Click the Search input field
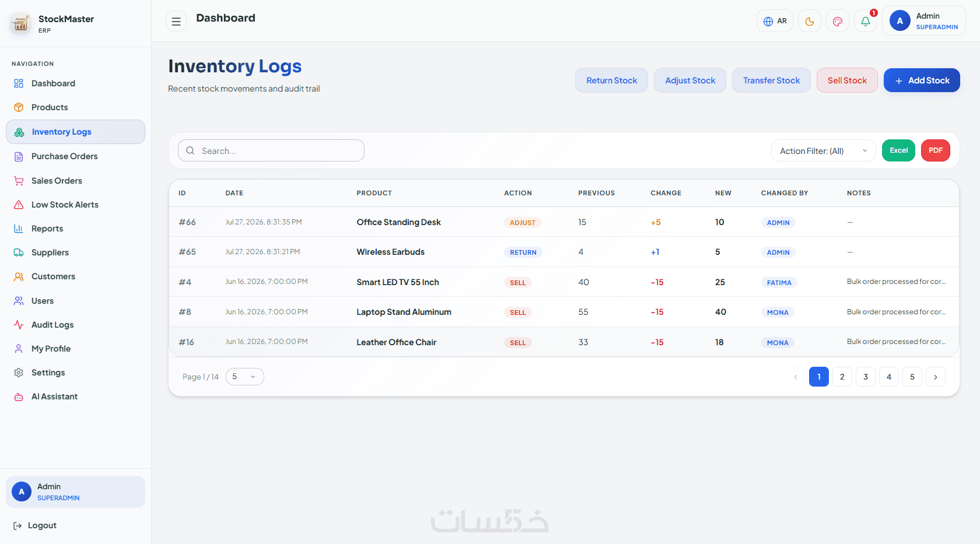This screenshot has height=544, width=980. [x=271, y=150]
